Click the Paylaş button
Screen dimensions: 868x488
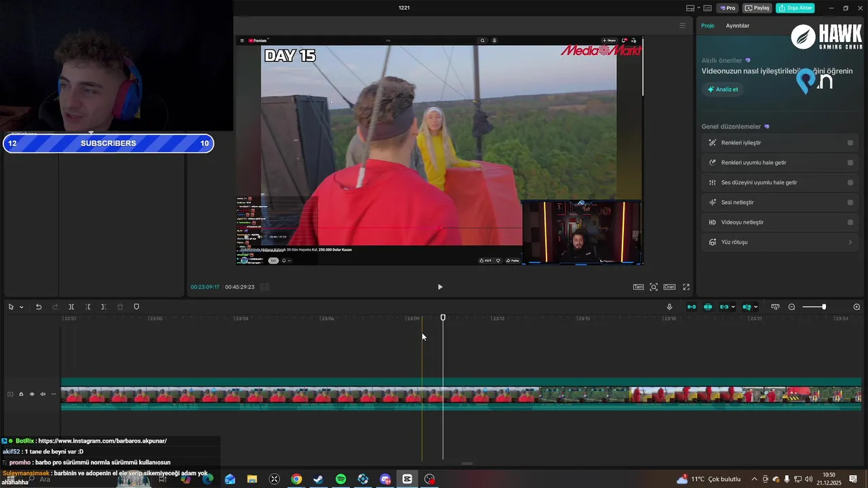(x=757, y=8)
